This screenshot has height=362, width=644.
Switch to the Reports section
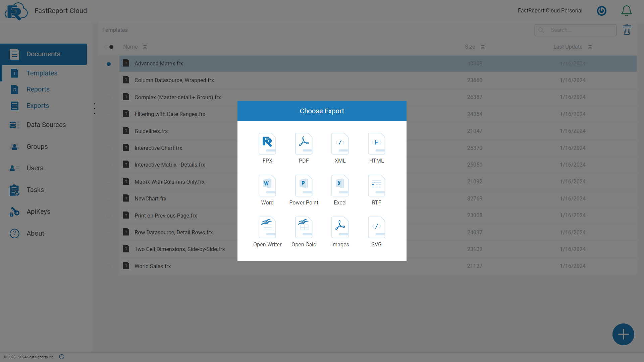[38, 89]
